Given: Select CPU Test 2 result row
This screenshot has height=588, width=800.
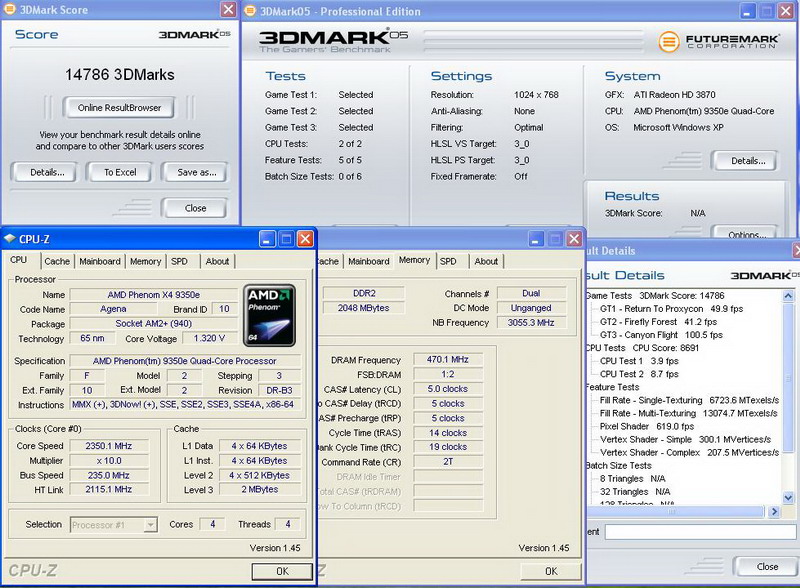Looking at the screenshot, I should [639, 374].
